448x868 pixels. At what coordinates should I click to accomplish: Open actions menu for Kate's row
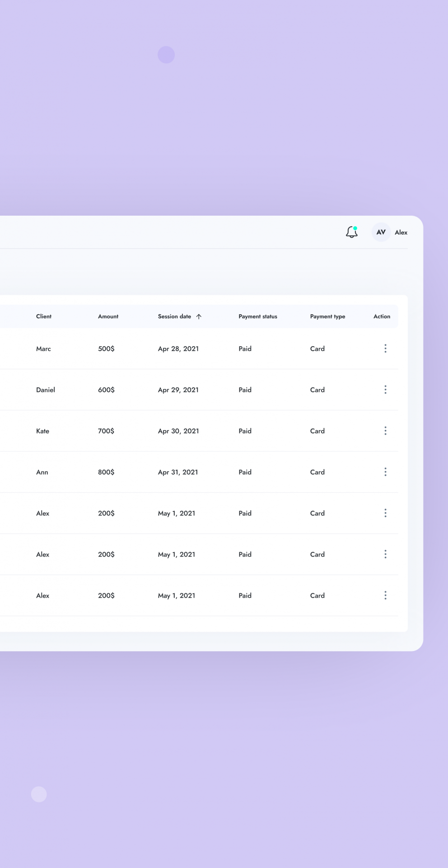point(385,431)
